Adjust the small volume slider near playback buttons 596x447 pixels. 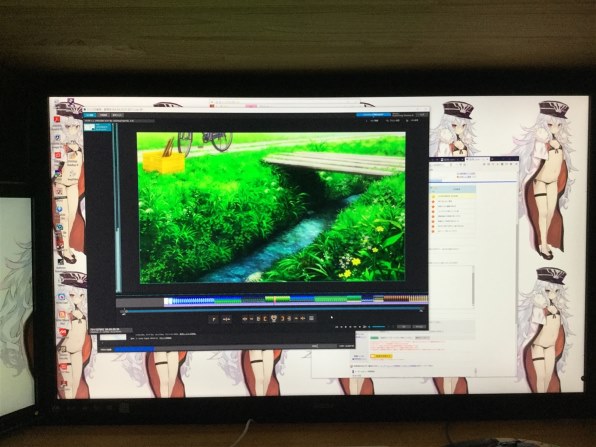pyautogui.click(x=378, y=327)
